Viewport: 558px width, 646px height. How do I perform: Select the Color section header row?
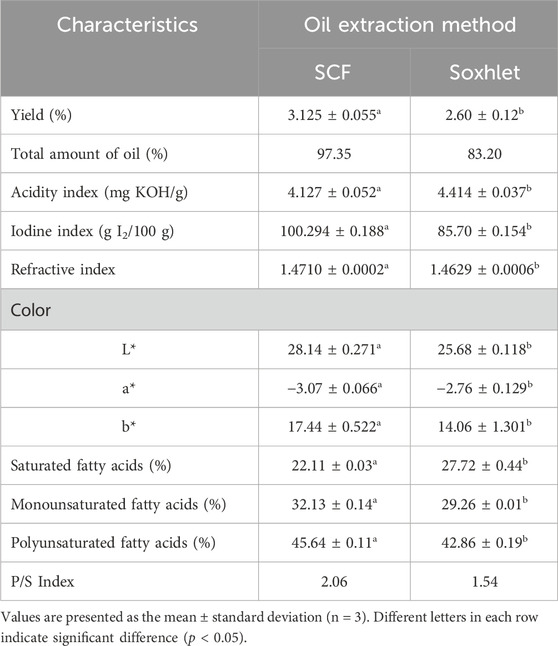279,310
